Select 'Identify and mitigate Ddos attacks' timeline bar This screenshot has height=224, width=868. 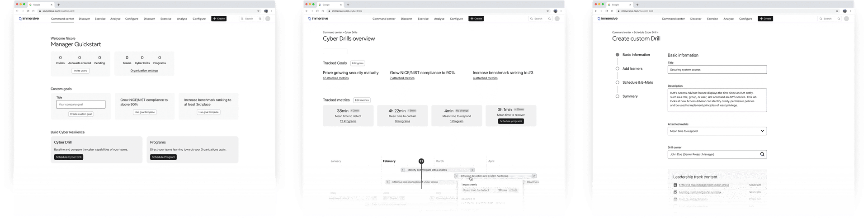click(438, 170)
